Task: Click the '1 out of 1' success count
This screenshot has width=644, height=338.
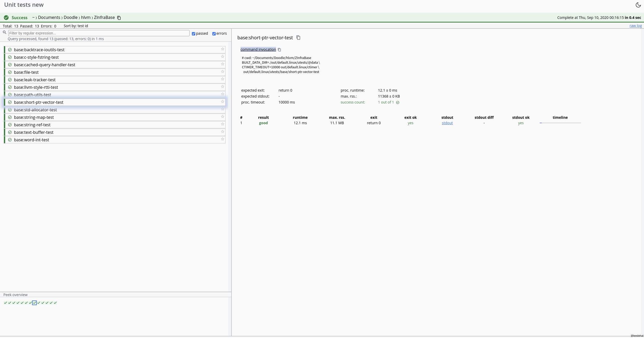Action: tap(386, 102)
